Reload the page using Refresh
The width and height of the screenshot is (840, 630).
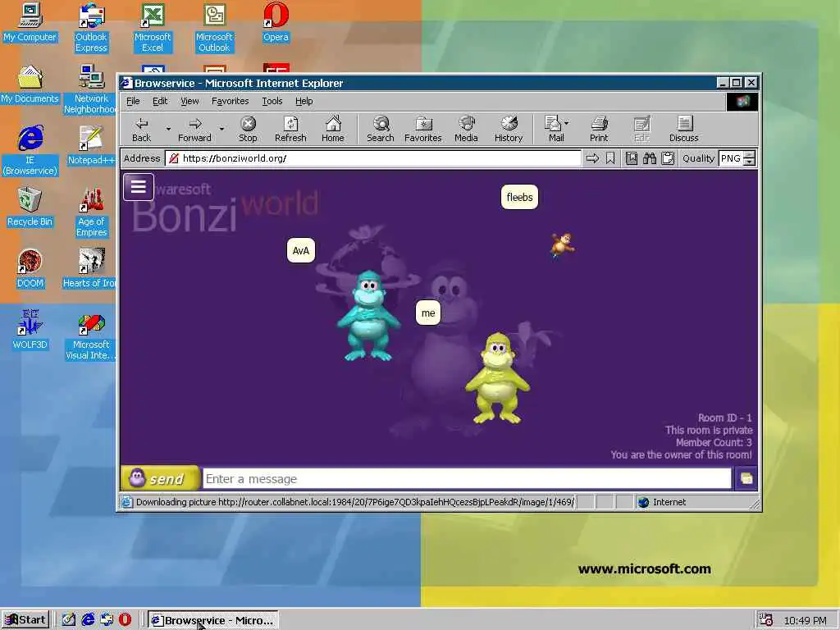[290, 130]
